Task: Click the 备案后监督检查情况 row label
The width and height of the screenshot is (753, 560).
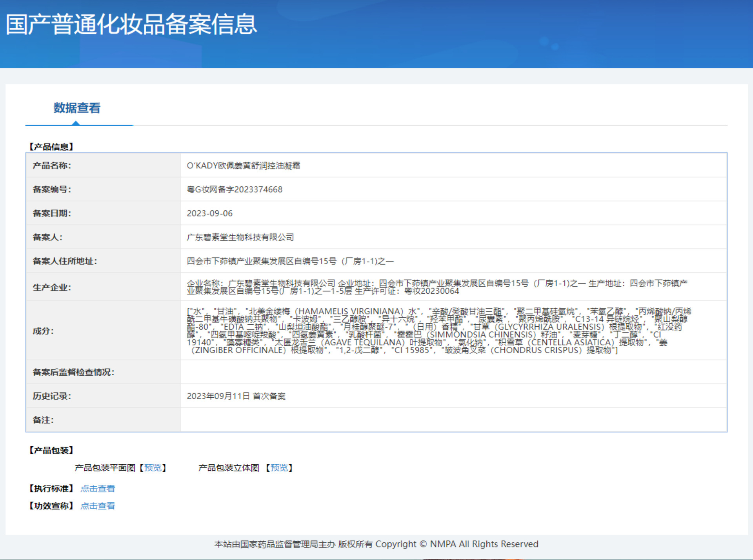Action: (x=73, y=372)
